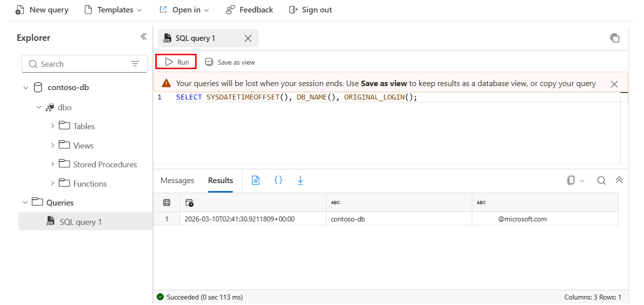Collapse the contoso-db database node
Image resolution: width=644 pixels, height=305 pixels.
[x=26, y=88]
